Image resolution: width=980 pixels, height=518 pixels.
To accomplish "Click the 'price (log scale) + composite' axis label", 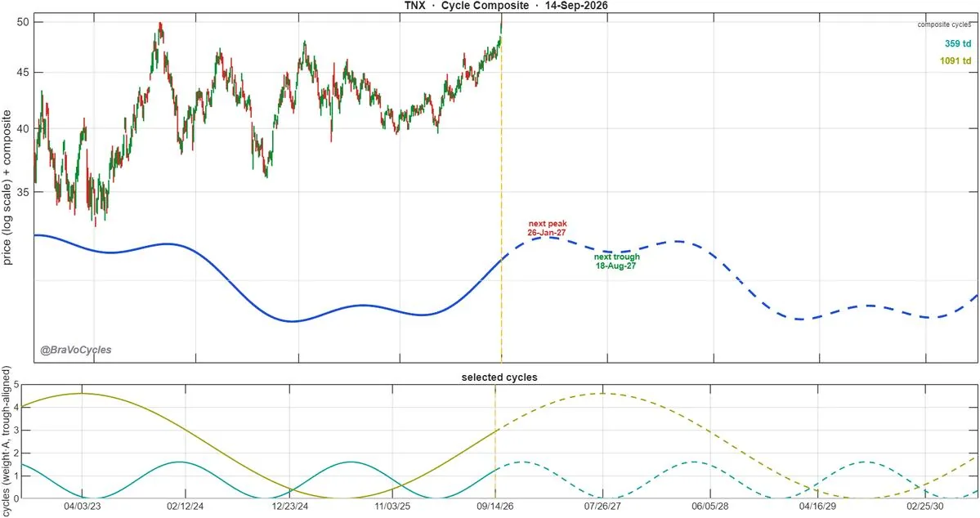I will tap(7, 187).
